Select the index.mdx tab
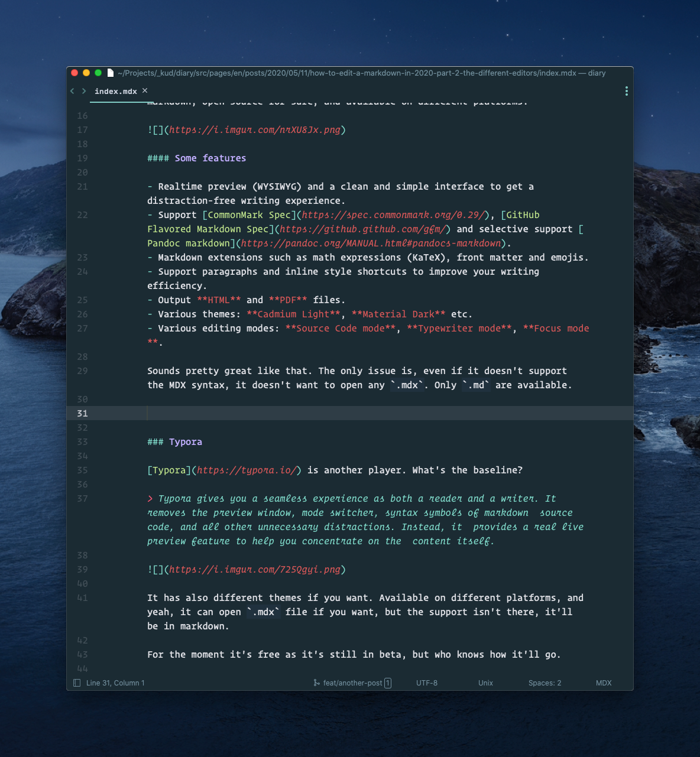 coord(116,91)
